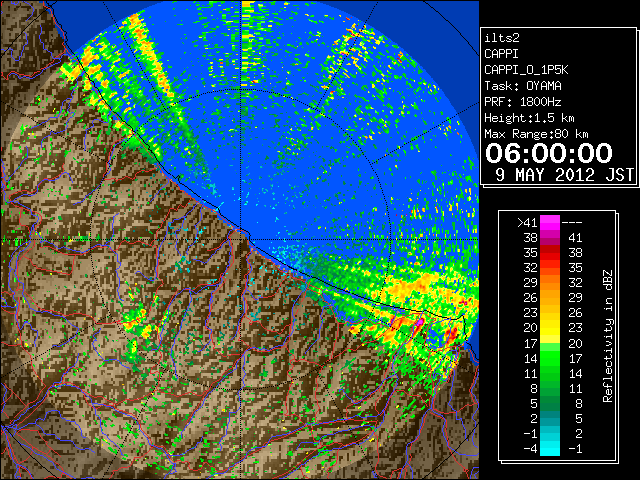The height and width of the screenshot is (480, 640).
Task: Pick the cyan -4 to -1 dBZ legend swatch
Action: (550, 449)
